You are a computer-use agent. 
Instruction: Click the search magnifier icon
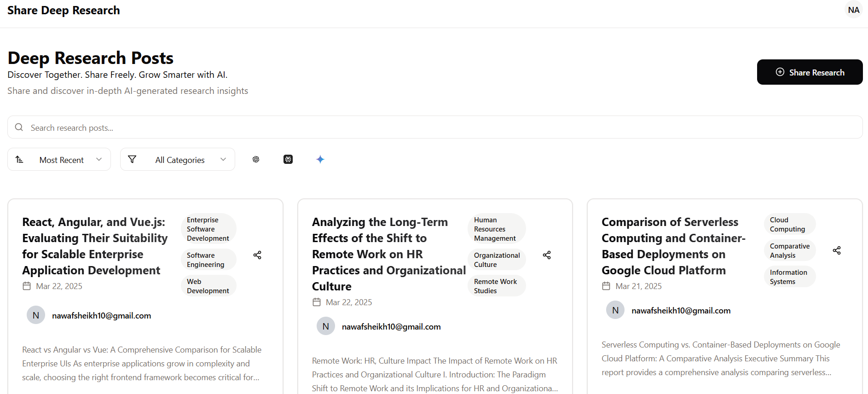(x=19, y=127)
